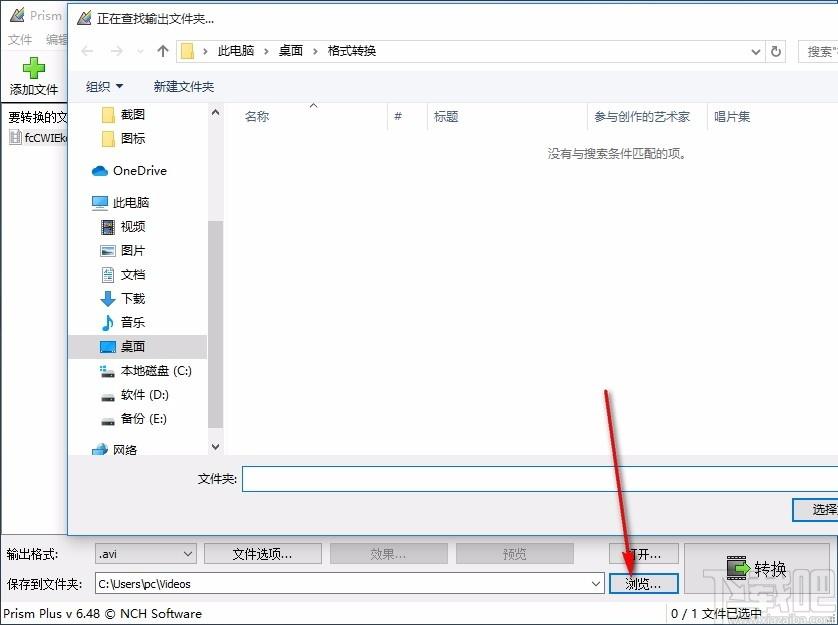This screenshot has width=838, height=625.
Task: Open 本地磁盘 (C:) drive
Action: point(146,371)
